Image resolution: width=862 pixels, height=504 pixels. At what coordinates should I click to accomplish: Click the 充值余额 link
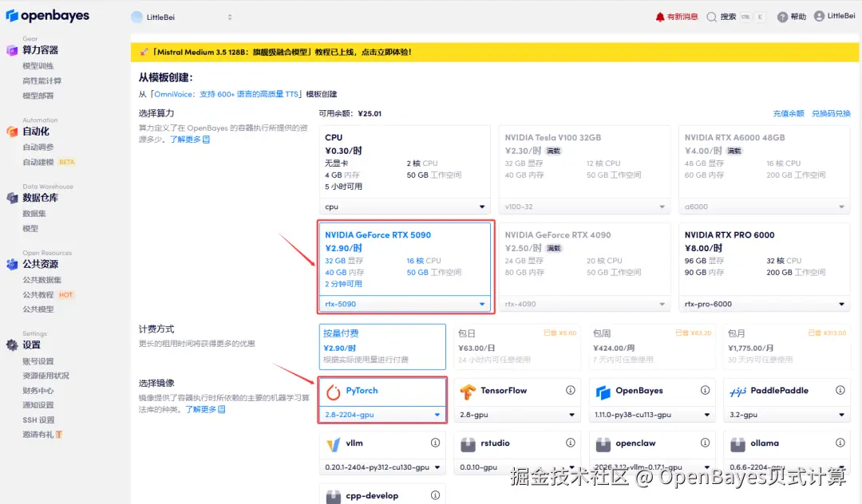tap(789, 114)
